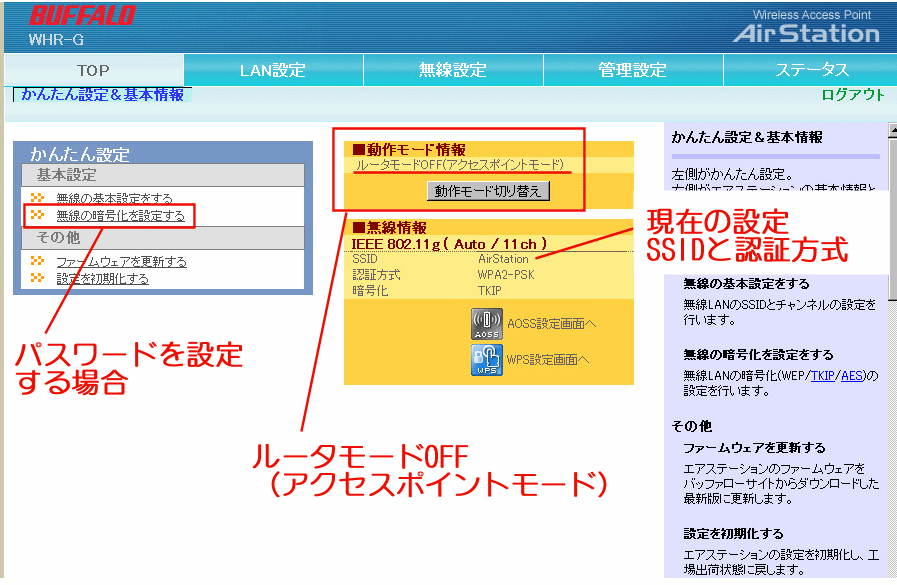The width and height of the screenshot is (897, 585).
Task: Click the WPS setup icon
Action: (x=486, y=359)
